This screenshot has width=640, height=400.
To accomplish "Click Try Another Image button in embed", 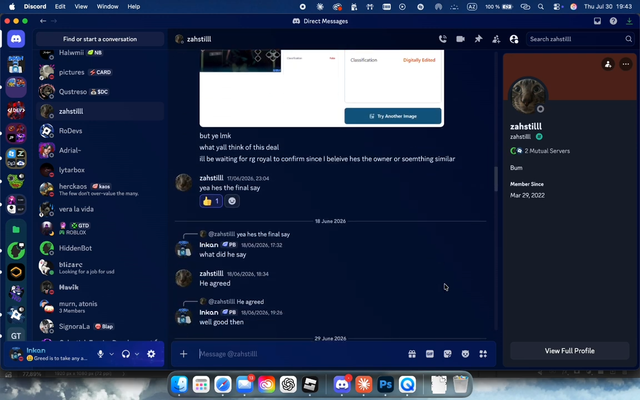I will point(393,116).
